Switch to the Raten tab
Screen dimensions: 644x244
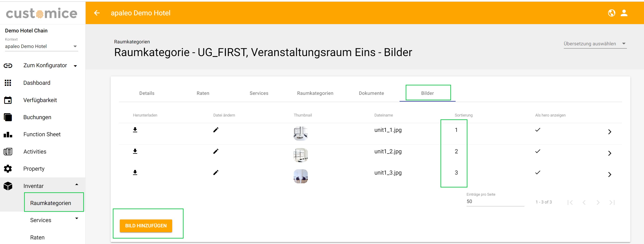click(203, 93)
